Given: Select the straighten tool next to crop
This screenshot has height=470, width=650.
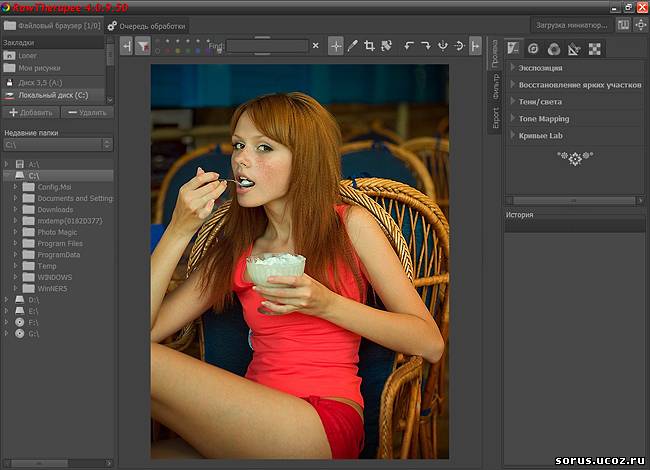Looking at the screenshot, I should [x=385, y=45].
